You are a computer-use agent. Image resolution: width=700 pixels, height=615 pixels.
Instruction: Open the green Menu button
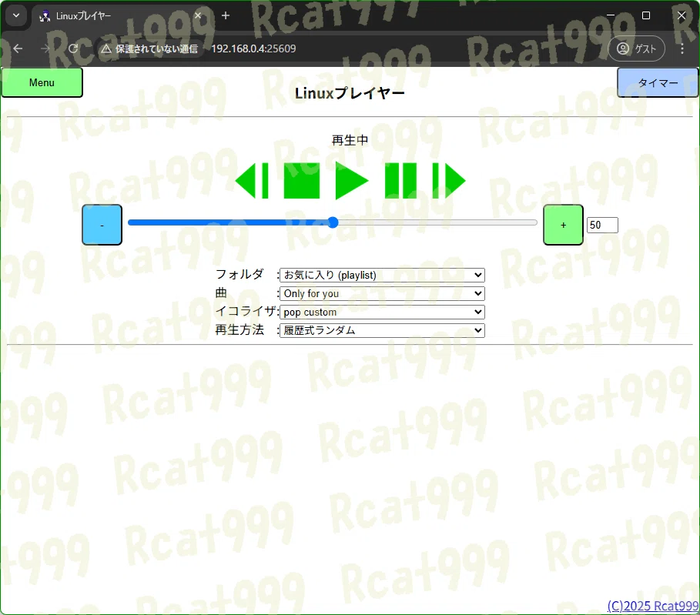42,82
